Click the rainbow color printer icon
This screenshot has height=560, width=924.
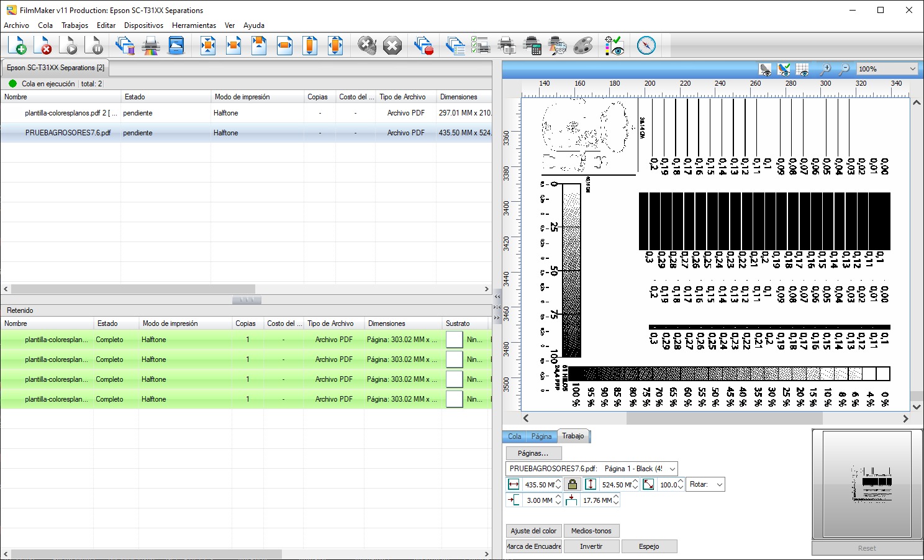pos(151,45)
